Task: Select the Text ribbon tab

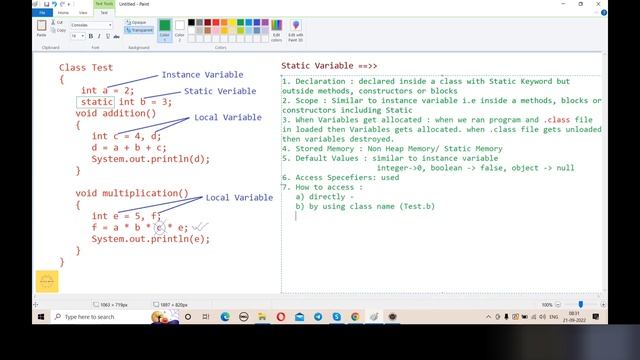Action: tap(104, 13)
